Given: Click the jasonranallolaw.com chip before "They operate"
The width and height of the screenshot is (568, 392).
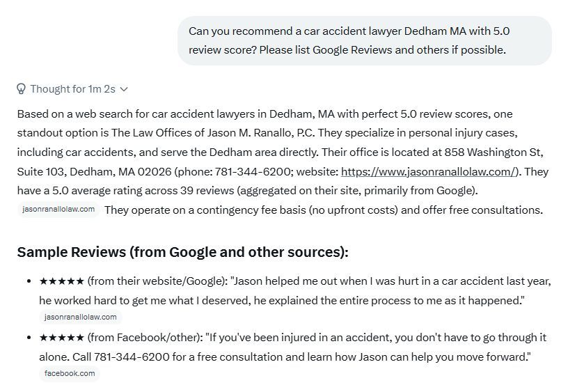Looking at the screenshot, I should [58, 210].
